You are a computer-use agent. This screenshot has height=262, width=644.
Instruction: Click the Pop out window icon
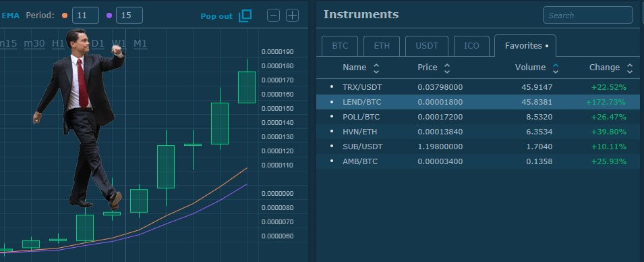pyautogui.click(x=245, y=16)
